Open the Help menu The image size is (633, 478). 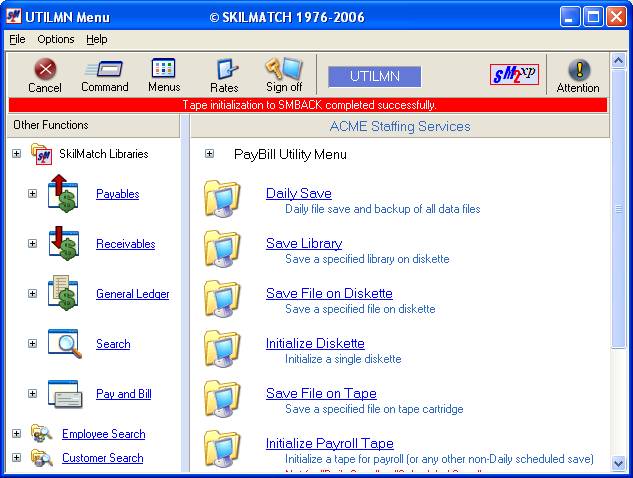click(x=96, y=39)
